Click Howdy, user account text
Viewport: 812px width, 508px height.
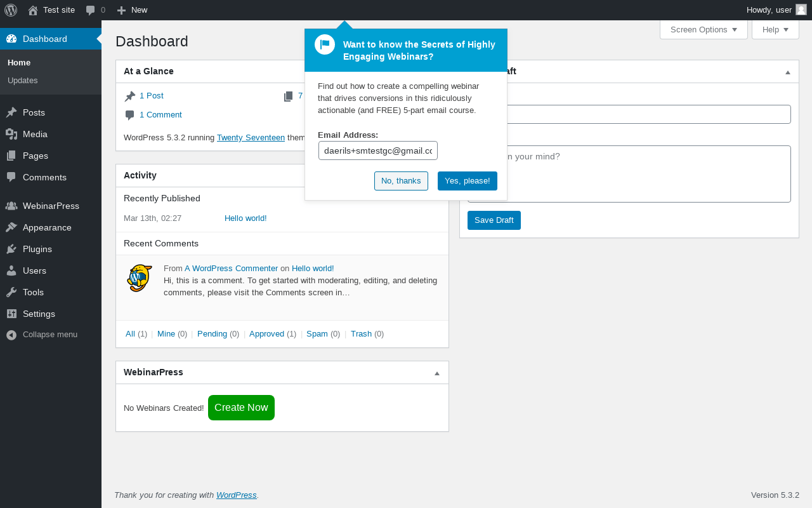[769, 10]
